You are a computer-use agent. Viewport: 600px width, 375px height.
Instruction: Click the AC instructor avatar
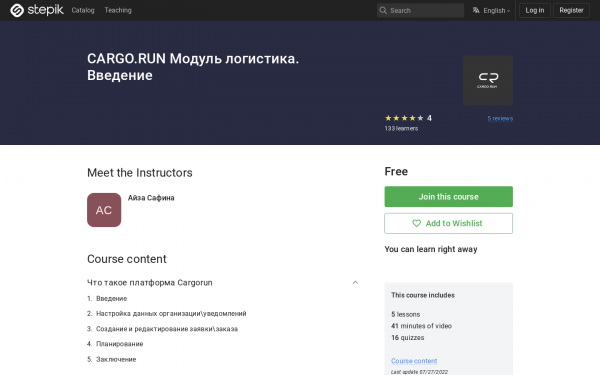click(104, 210)
